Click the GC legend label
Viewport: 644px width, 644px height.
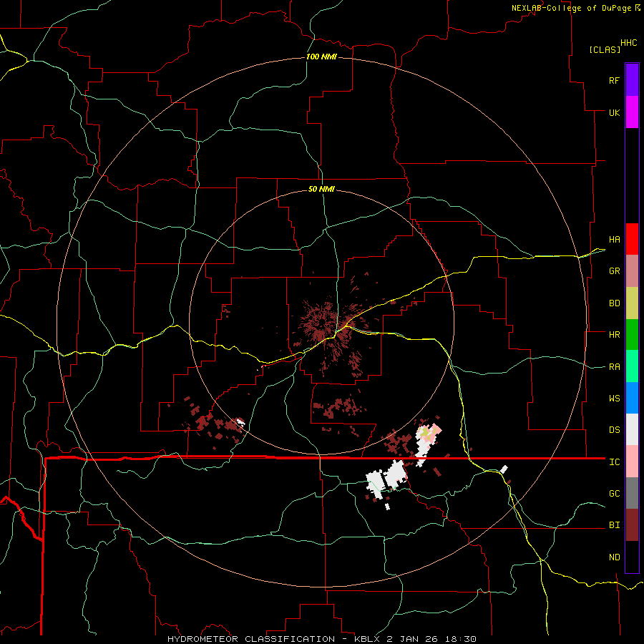click(614, 494)
